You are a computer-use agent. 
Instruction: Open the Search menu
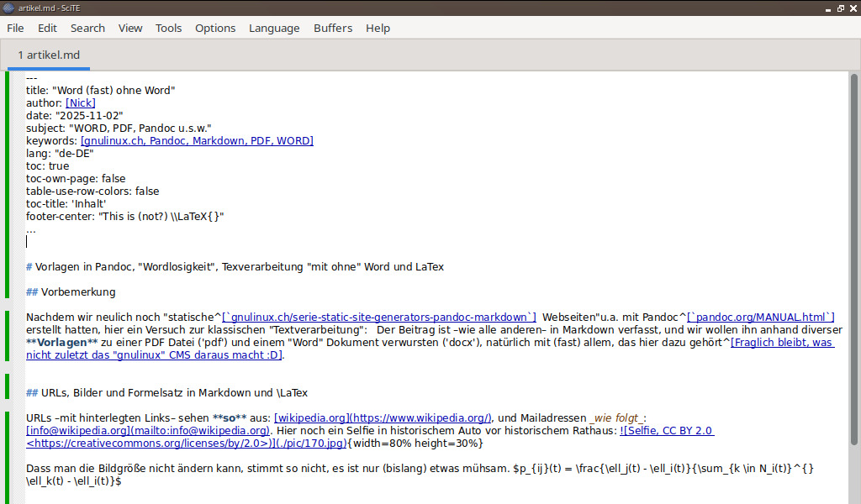87,28
